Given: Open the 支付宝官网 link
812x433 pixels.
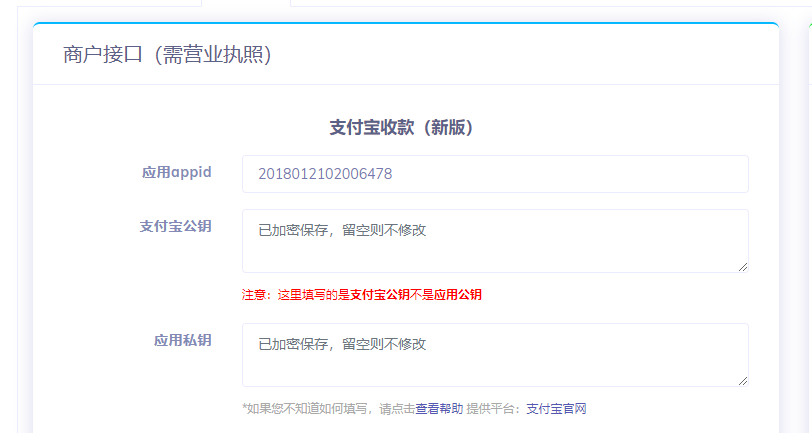Looking at the screenshot, I should [x=556, y=409].
